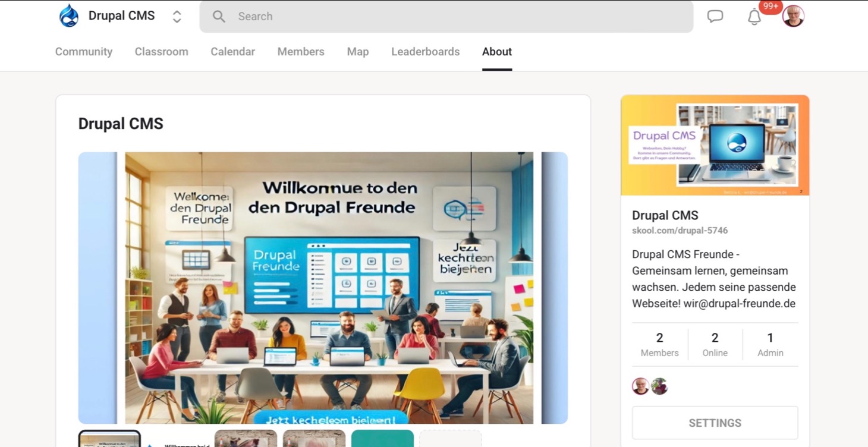Click the search magnifier icon
The image size is (868, 447).
pos(219,17)
